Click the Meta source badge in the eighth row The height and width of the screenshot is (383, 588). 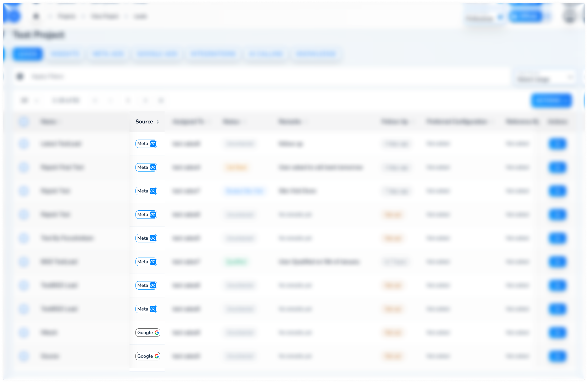point(146,309)
